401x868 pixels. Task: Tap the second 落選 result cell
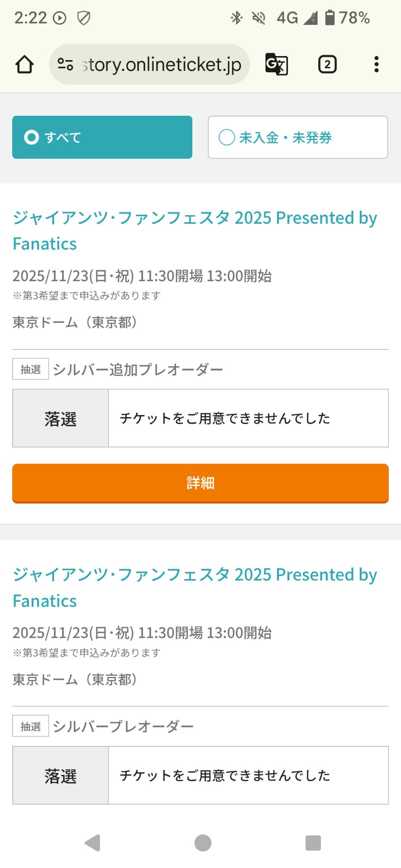(61, 775)
